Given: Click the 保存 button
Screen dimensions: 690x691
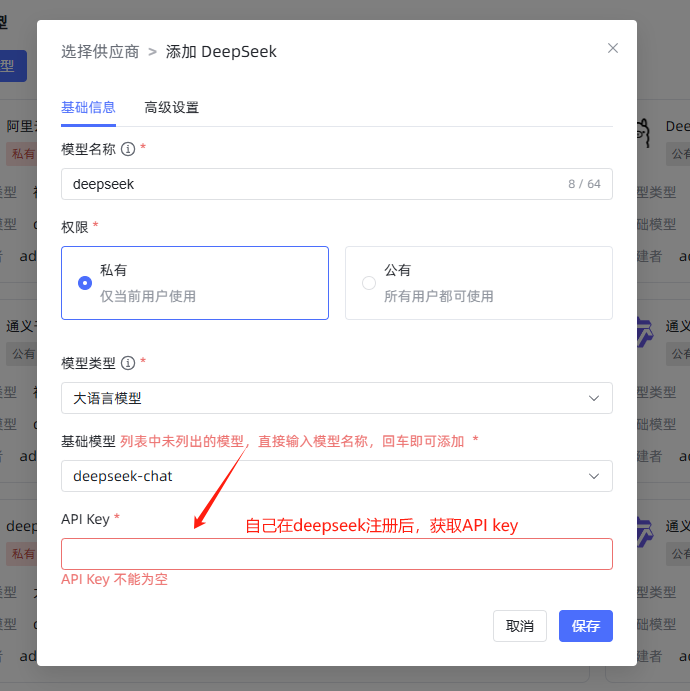Looking at the screenshot, I should (x=586, y=626).
